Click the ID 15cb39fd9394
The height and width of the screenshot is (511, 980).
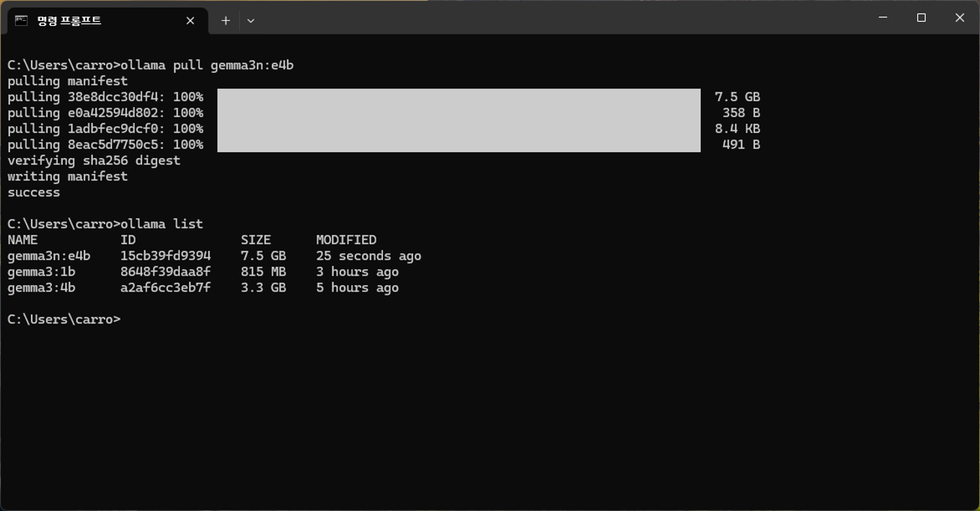point(165,255)
